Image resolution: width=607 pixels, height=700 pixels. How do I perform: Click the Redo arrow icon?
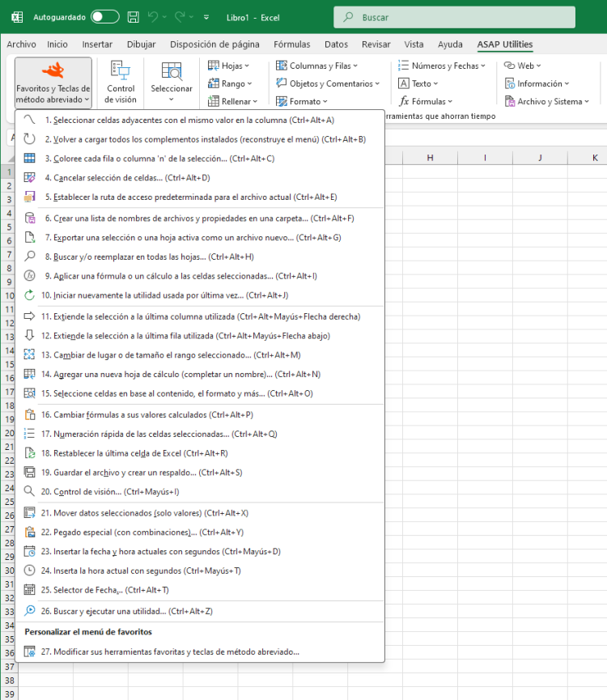[180, 18]
